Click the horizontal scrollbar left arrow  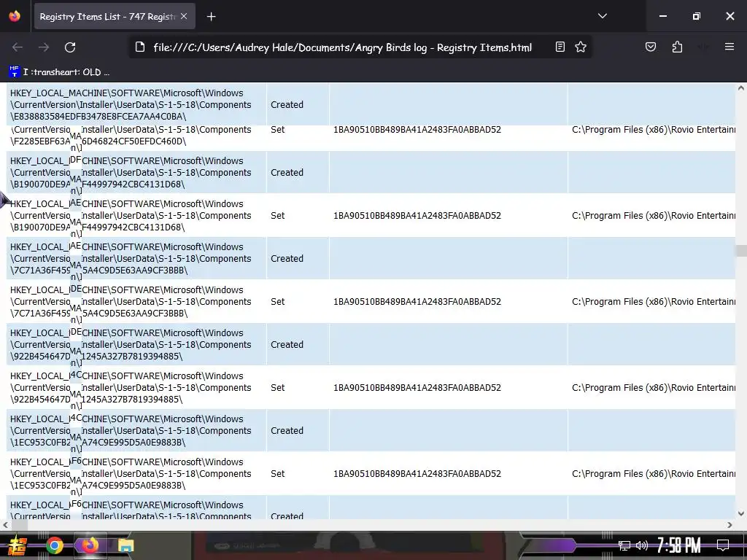tap(5, 525)
